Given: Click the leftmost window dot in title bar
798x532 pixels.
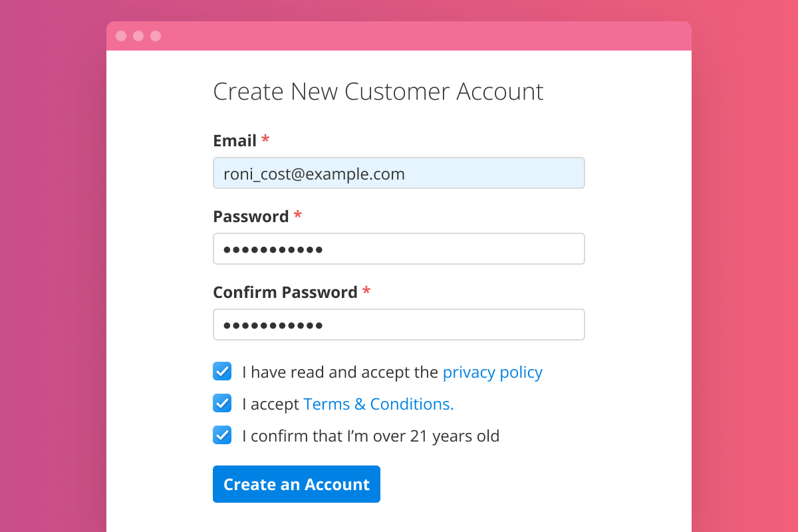Looking at the screenshot, I should pos(121,36).
